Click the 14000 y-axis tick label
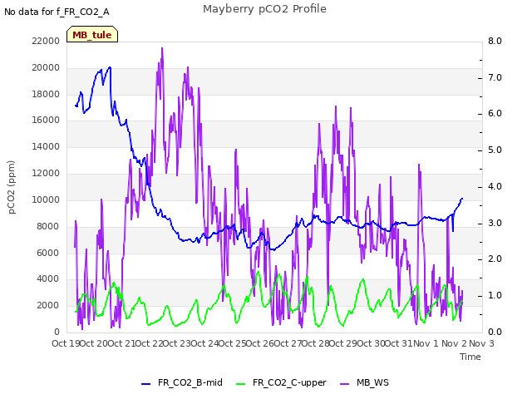 (46, 146)
